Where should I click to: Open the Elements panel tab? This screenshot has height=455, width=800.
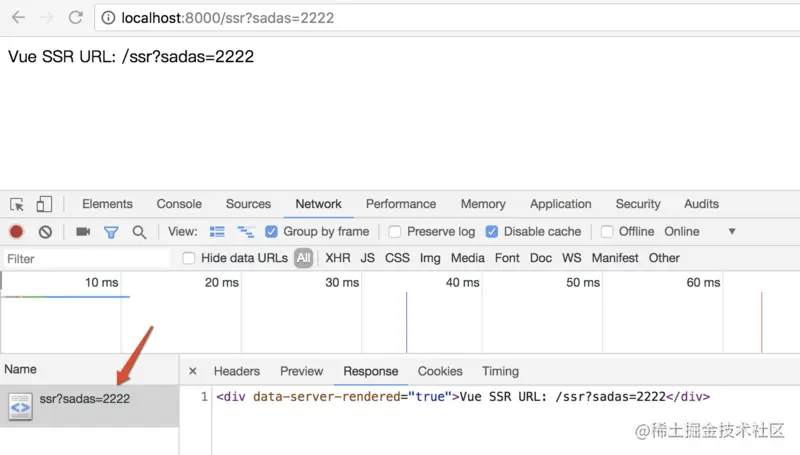(x=107, y=204)
